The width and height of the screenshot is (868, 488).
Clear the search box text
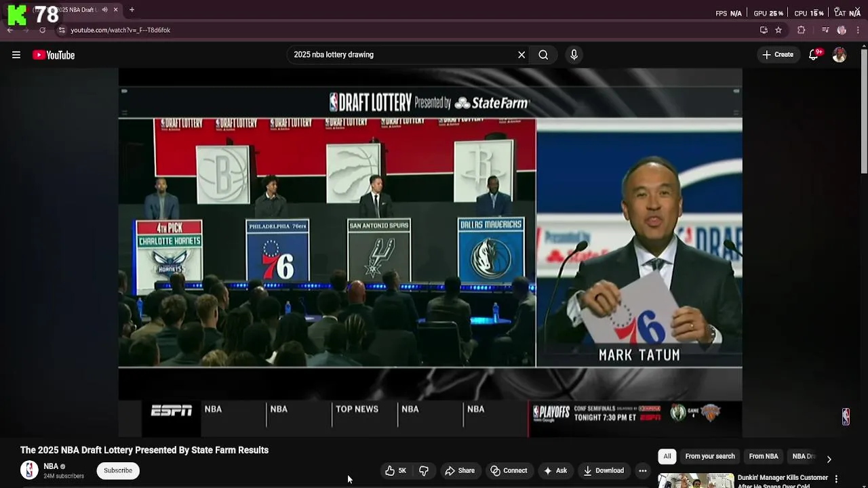pos(521,55)
